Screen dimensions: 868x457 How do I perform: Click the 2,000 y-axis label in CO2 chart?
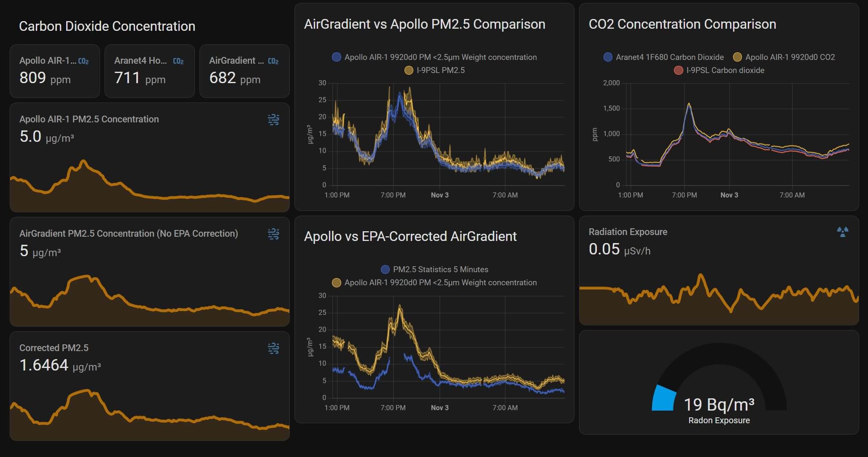click(x=612, y=83)
